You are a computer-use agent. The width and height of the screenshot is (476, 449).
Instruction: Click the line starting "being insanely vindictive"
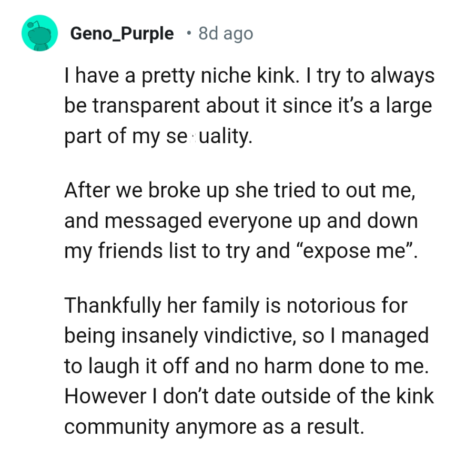(x=246, y=336)
